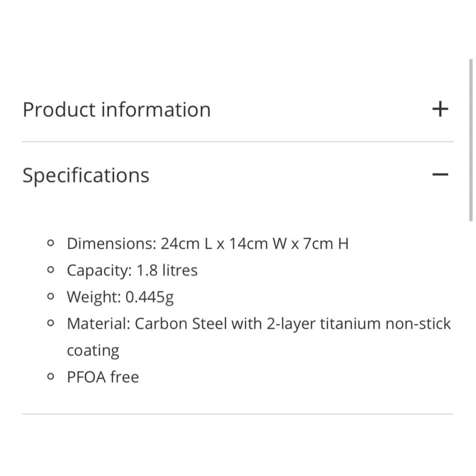The height and width of the screenshot is (476, 476).
Task: Click the bullet beside Material
Action: (x=51, y=324)
